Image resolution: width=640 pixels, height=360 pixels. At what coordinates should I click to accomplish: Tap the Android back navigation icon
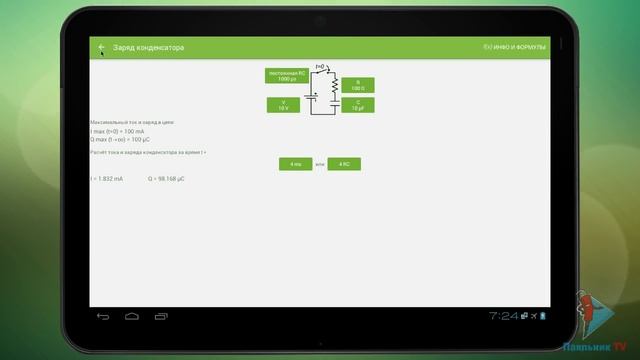(x=103, y=316)
